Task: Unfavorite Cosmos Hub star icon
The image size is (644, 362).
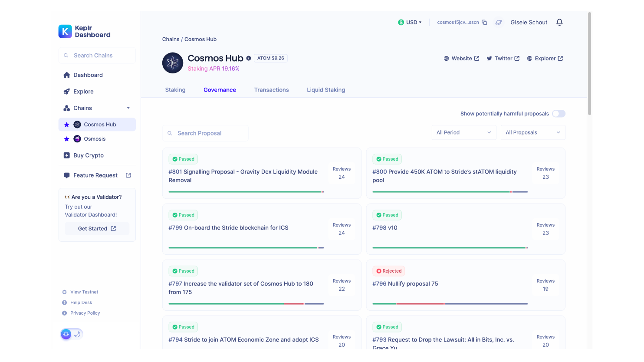Action: click(x=66, y=125)
